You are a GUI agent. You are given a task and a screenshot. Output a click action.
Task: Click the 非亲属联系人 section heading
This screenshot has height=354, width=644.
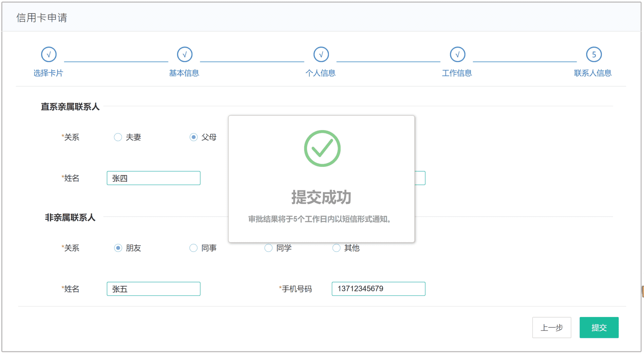pos(70,218)
